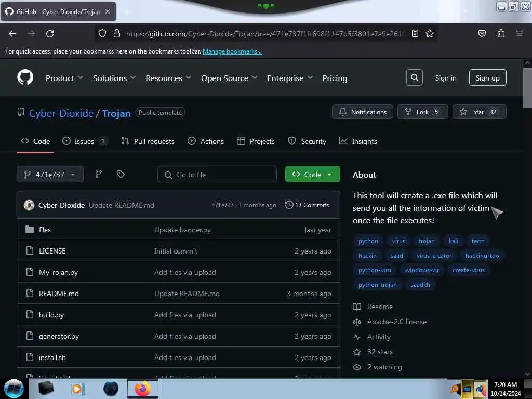The width and height of the screenshot is (532, 399).
Task: Open the LICENSE file
Action: [52, 251]
